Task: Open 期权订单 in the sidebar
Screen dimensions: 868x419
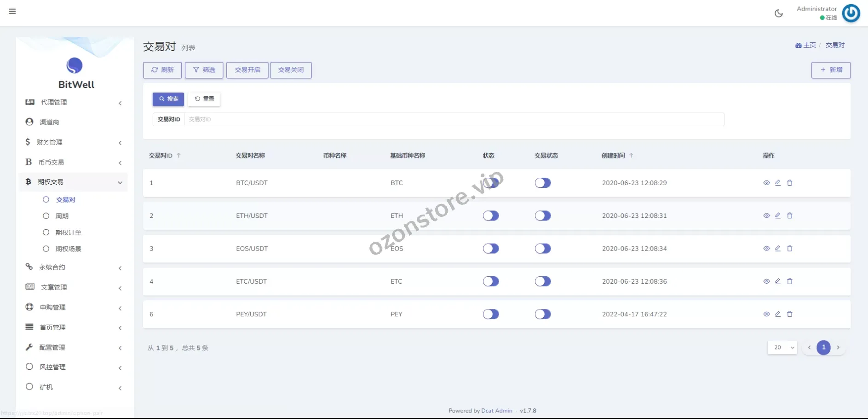Action: (68, 233)
